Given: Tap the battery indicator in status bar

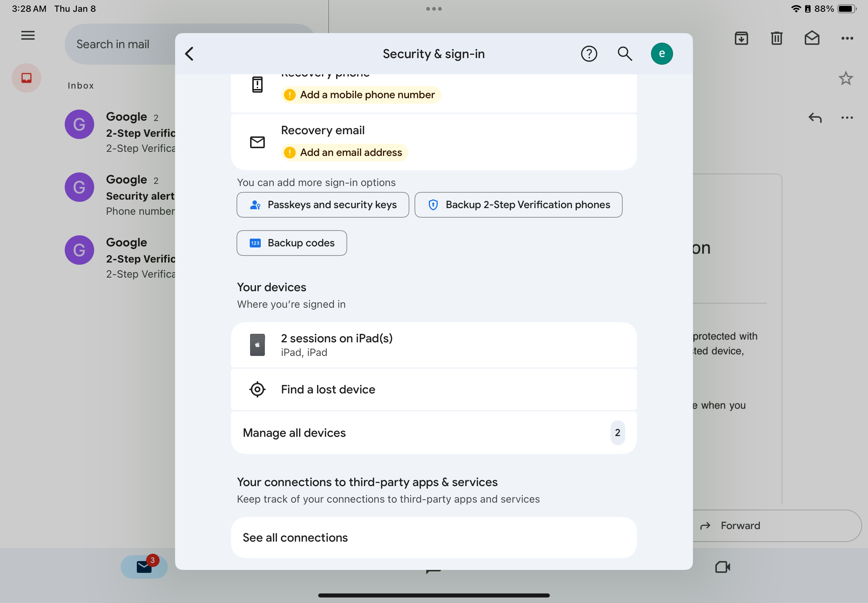Looking at the screenshot, I should tap(847, 9).
